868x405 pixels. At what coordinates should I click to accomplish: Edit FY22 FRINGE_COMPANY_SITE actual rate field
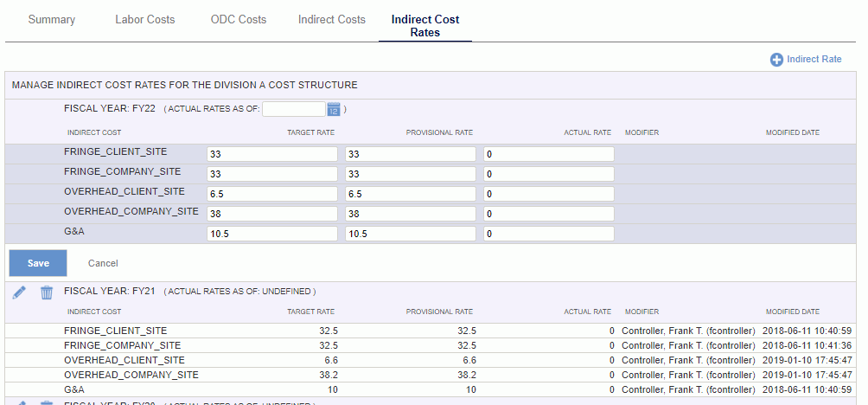tap(549, 174)
